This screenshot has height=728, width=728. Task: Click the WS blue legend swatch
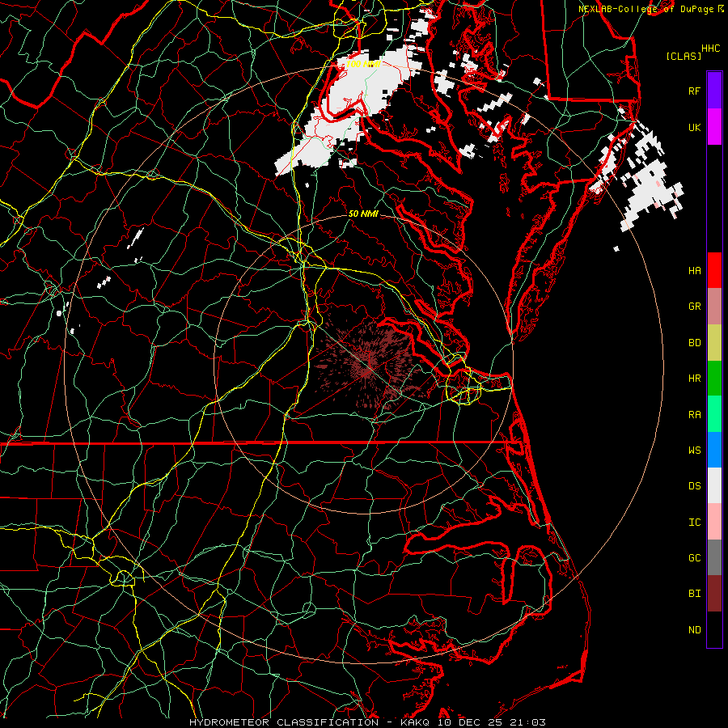tap(714, 450)
